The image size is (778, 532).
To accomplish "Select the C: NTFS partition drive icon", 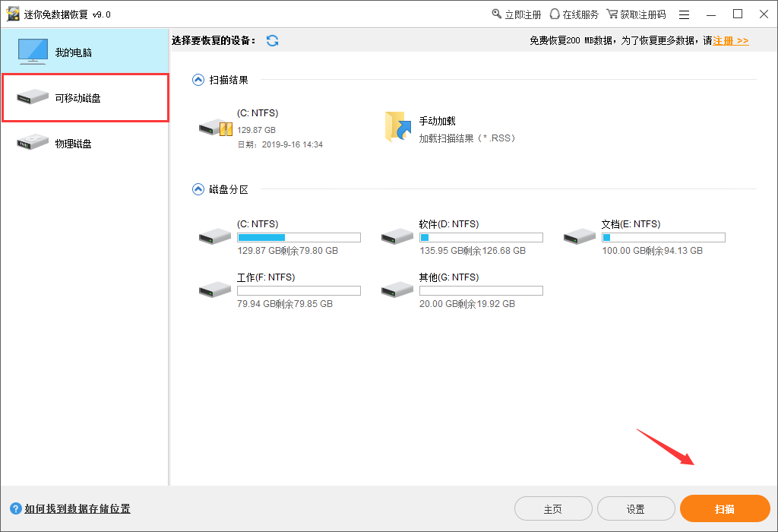I will [x=215, y=236].
